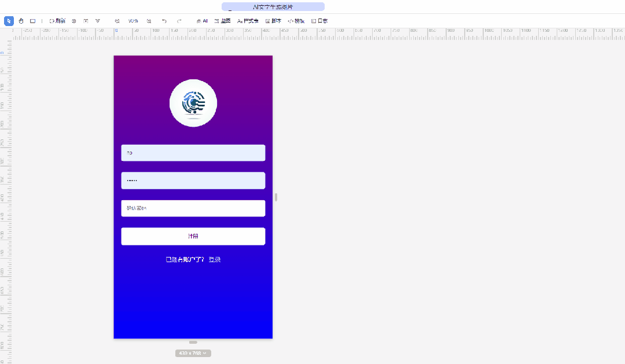Undo the last action
This screenshot has width=625, height=364.
[x=164, y=21]
